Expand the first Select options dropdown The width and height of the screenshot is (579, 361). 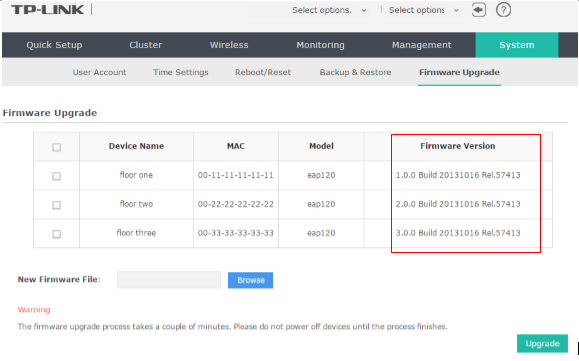pos(329,10)
